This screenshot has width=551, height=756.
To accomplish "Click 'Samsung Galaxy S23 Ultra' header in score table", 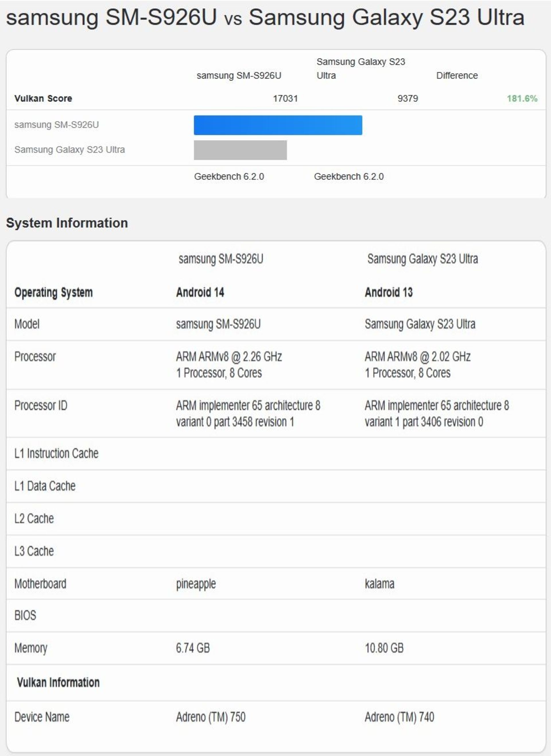I will (x=360, y=68).
